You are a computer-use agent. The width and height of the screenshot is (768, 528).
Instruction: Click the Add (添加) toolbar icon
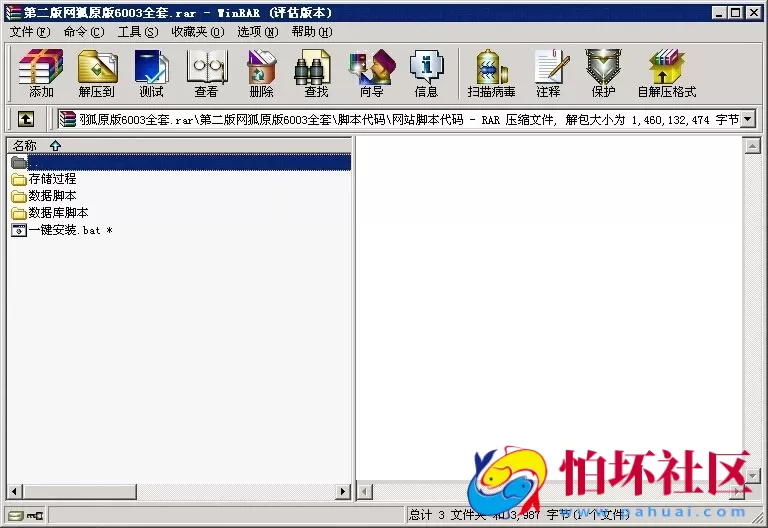(x=41, y=72)
